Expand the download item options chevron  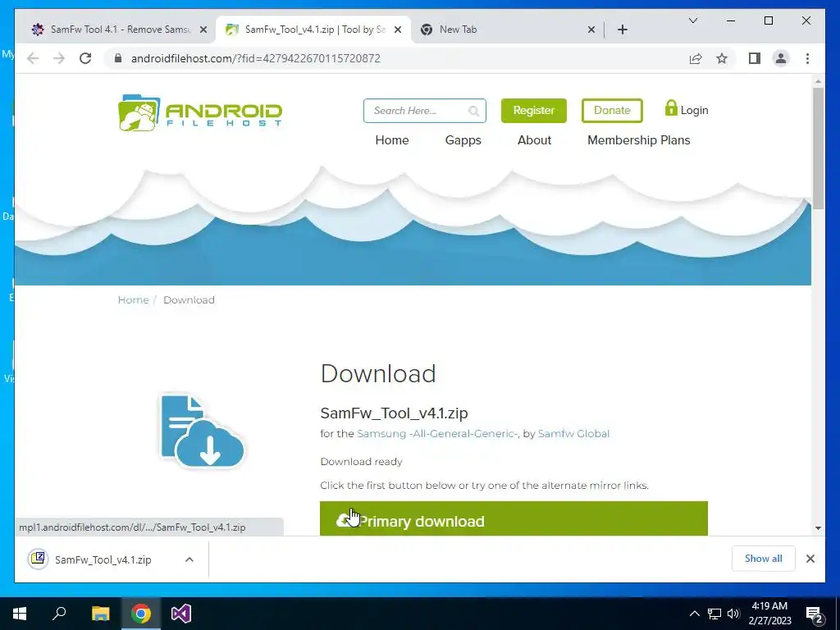coord(189,559)
